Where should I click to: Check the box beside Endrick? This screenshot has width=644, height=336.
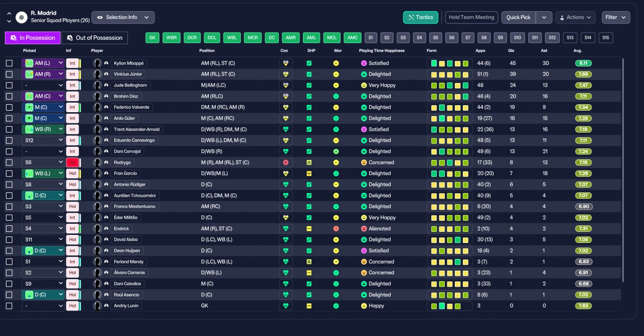9,229
